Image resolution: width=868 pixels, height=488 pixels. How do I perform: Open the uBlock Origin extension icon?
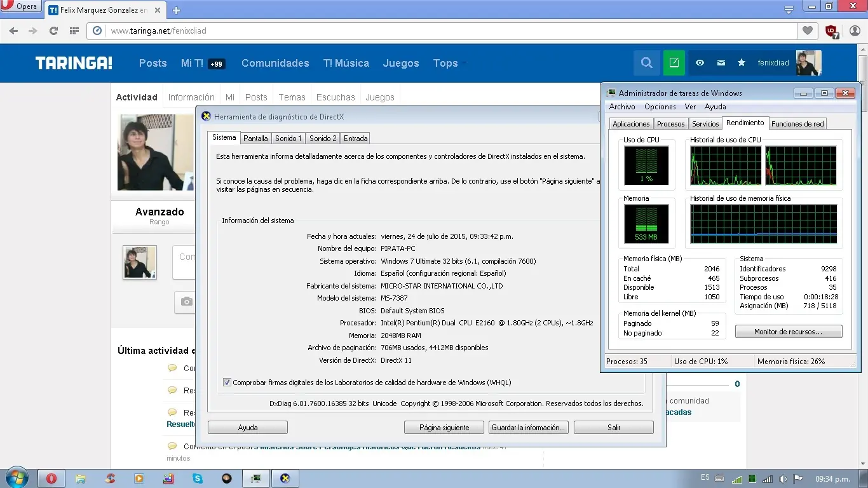(x=831, y=31)
